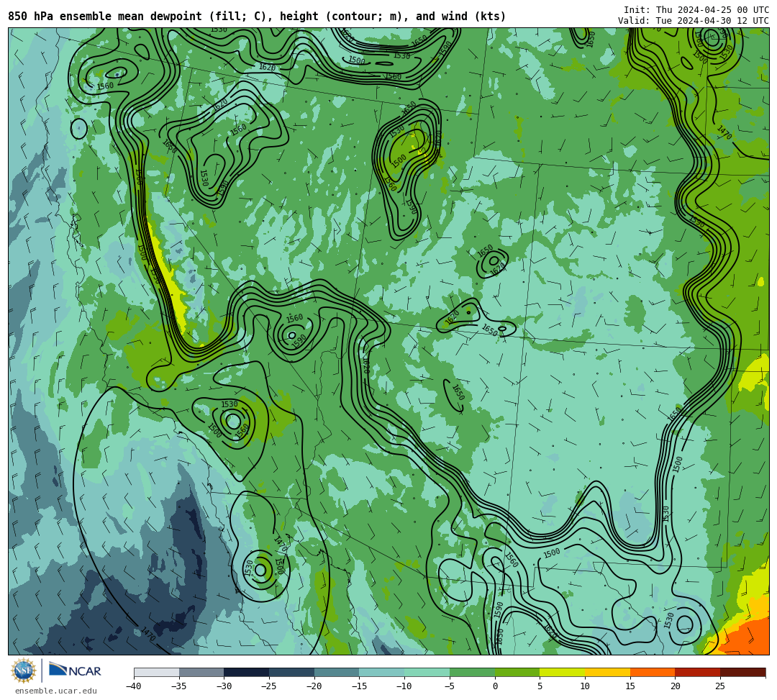The image size is (777, 700).
Task: Click the orange swatch after 15
Action: pyautogui.click(x=653, y=672)
